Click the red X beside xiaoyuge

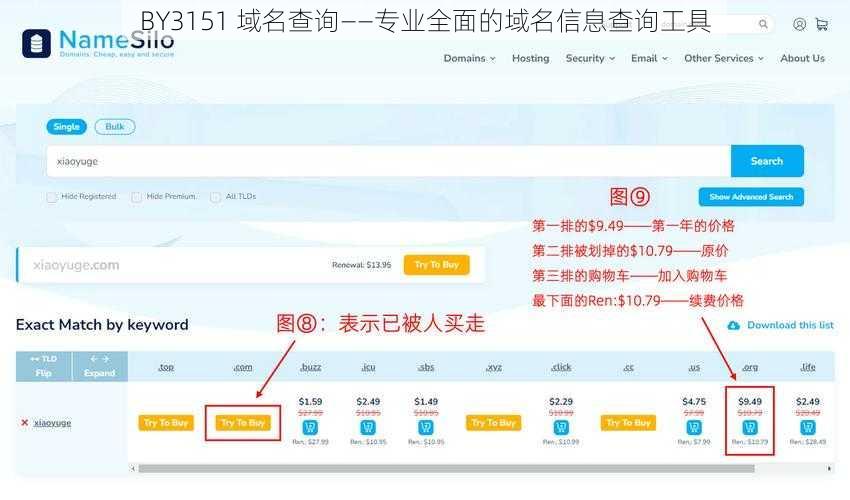pyautogui.click(x=24, y=422)
